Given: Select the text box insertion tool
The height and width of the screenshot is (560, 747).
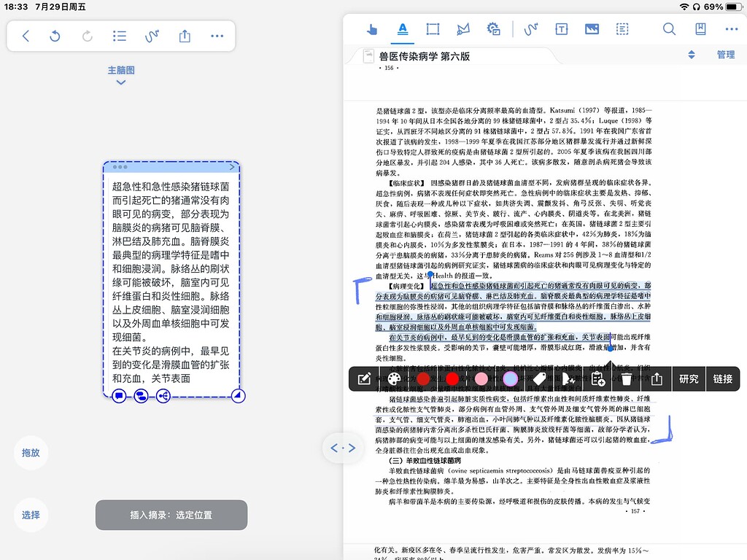Looking at the screenshot, I should [561, 29].
